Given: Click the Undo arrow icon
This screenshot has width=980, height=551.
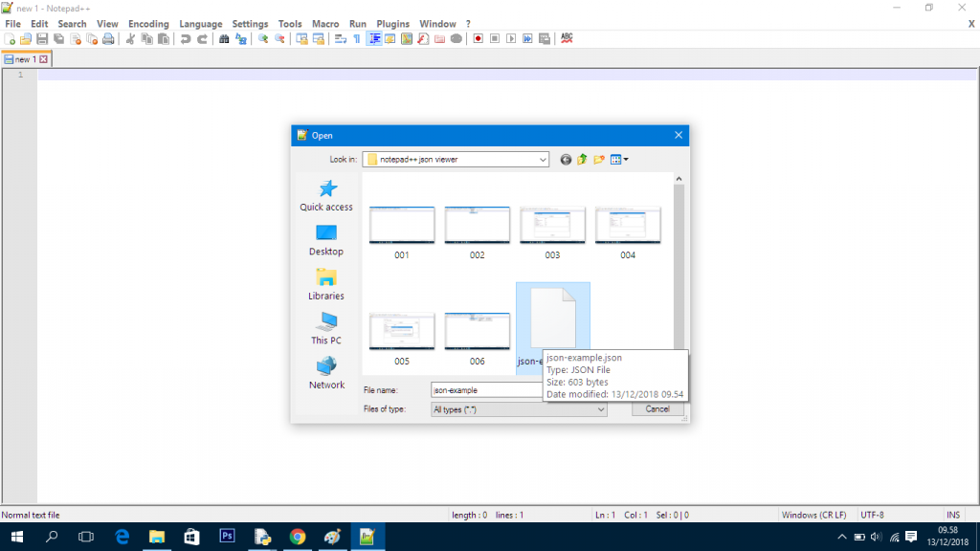Looking at the screenshot, I should point(186,39).
